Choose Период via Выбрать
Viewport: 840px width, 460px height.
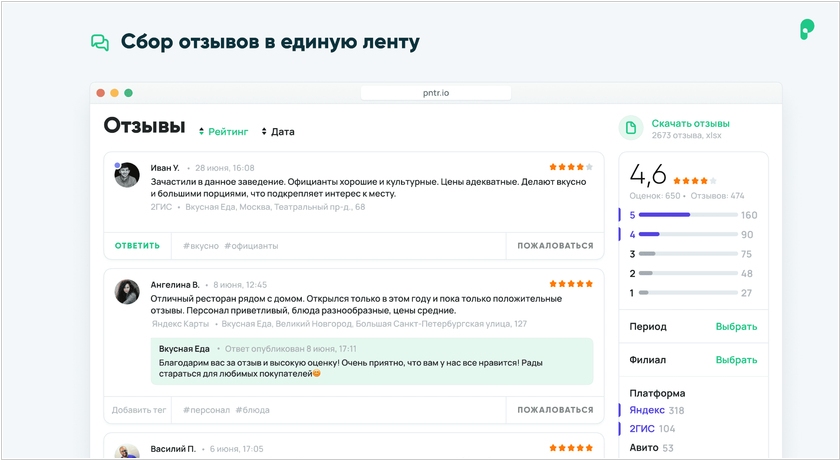click(x=737, y=327)
